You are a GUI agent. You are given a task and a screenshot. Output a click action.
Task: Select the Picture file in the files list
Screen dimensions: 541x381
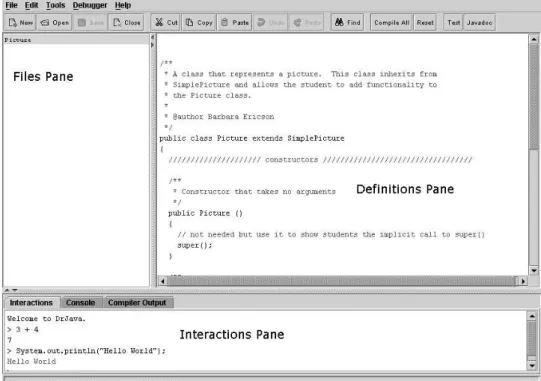[x=76, y=40]
